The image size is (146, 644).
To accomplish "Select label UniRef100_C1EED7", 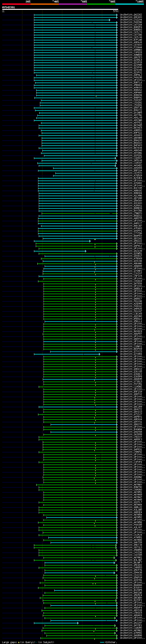I will (x=131, y=158).
